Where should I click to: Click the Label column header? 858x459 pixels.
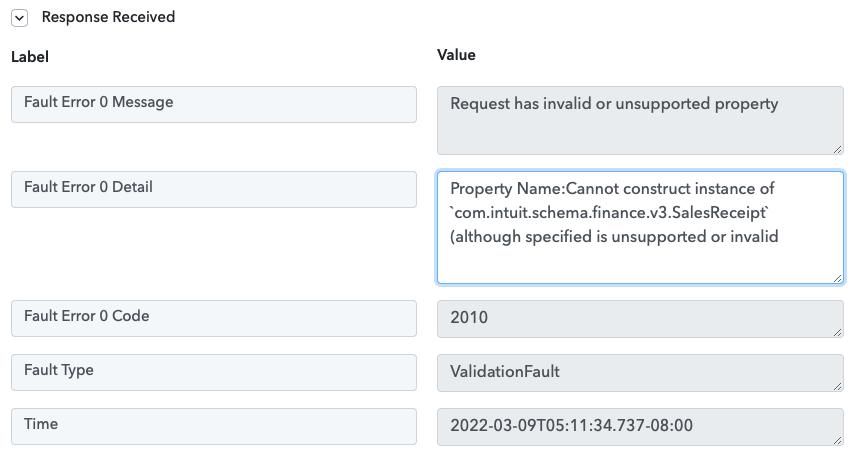[x=30, y=57]
